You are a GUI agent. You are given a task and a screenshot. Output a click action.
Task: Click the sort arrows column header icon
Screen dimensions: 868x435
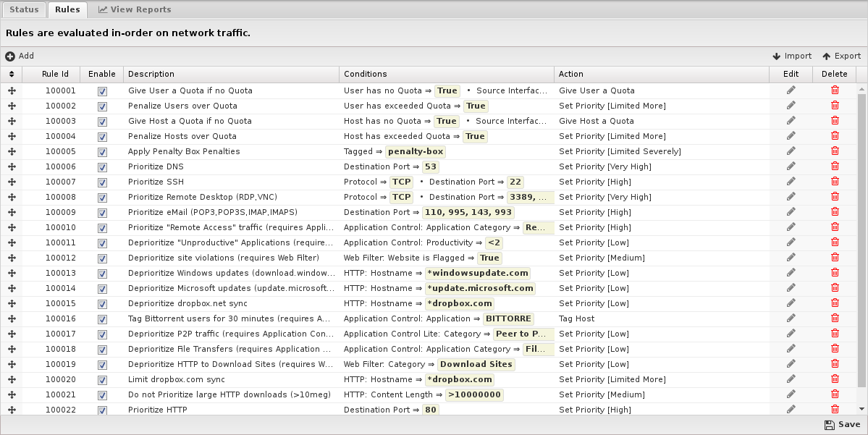12,74
